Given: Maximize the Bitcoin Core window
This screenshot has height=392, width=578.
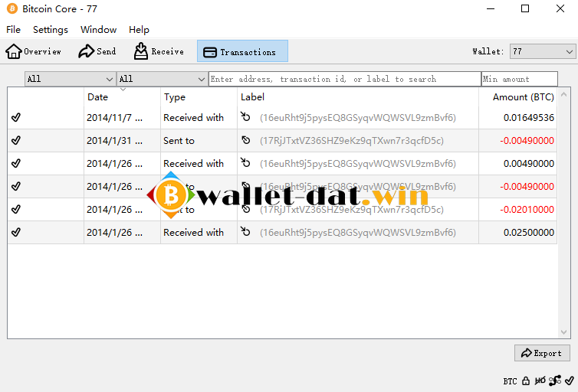Looking at the screenshot, I should click(x=525, y=8).
